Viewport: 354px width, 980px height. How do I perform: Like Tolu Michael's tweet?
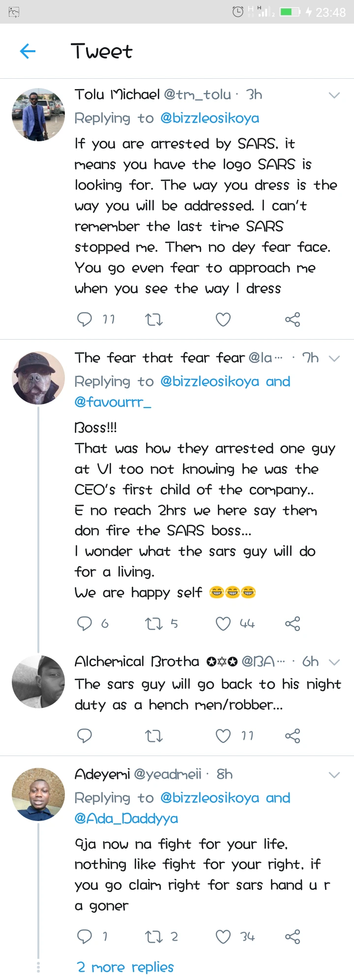[223, 320]
